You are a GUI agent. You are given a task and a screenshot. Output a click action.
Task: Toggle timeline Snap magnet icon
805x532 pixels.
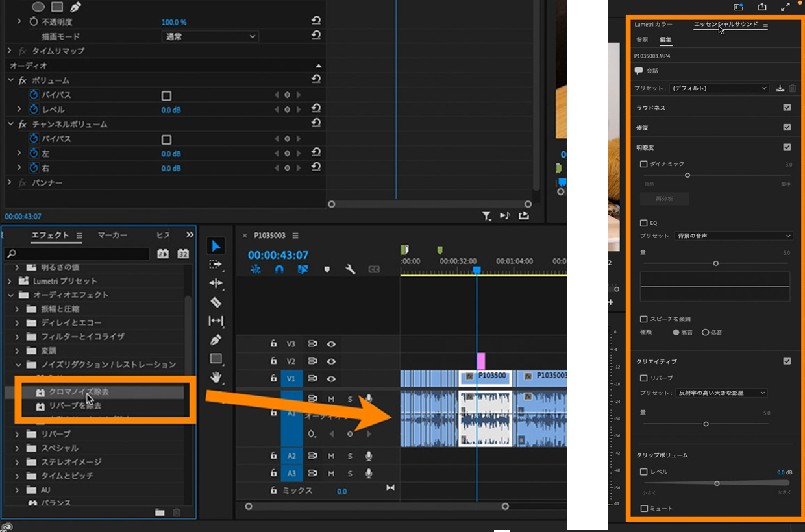coord(279,269)
